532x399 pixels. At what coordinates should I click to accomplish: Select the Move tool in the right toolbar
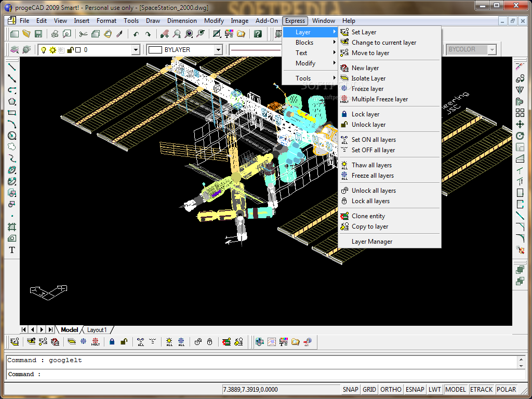click(x=520, y=124)
